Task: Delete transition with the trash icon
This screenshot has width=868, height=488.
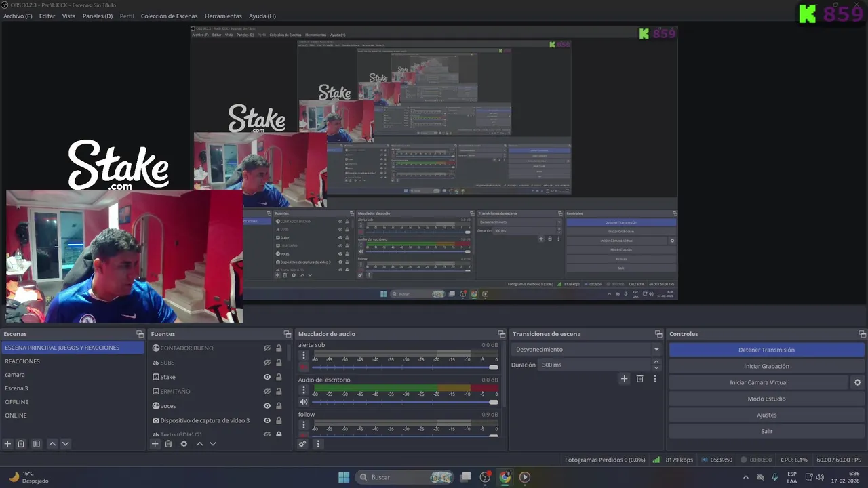Action: point(639,379)
